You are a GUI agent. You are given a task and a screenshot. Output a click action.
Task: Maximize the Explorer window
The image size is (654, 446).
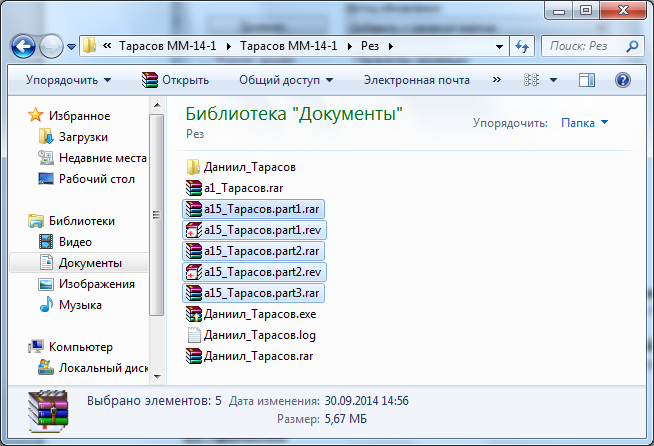(x=586, y=10)
